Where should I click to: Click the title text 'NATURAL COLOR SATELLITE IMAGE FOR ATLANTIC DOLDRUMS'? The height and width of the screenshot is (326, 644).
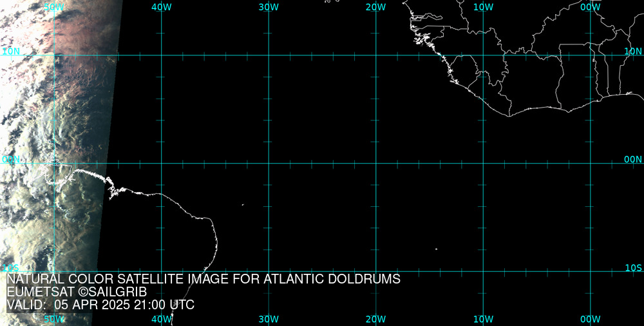click(204, 279)
